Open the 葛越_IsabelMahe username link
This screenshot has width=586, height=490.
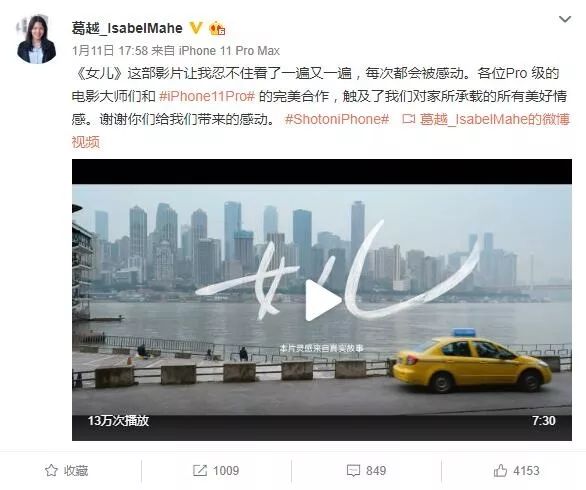point(127,28)
